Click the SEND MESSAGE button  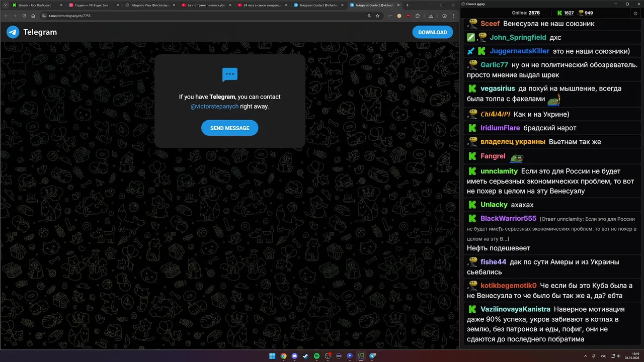[229, 128]
